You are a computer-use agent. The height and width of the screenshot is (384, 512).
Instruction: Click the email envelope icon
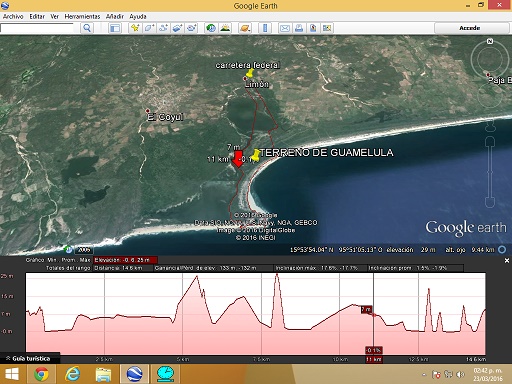[285, 28]
